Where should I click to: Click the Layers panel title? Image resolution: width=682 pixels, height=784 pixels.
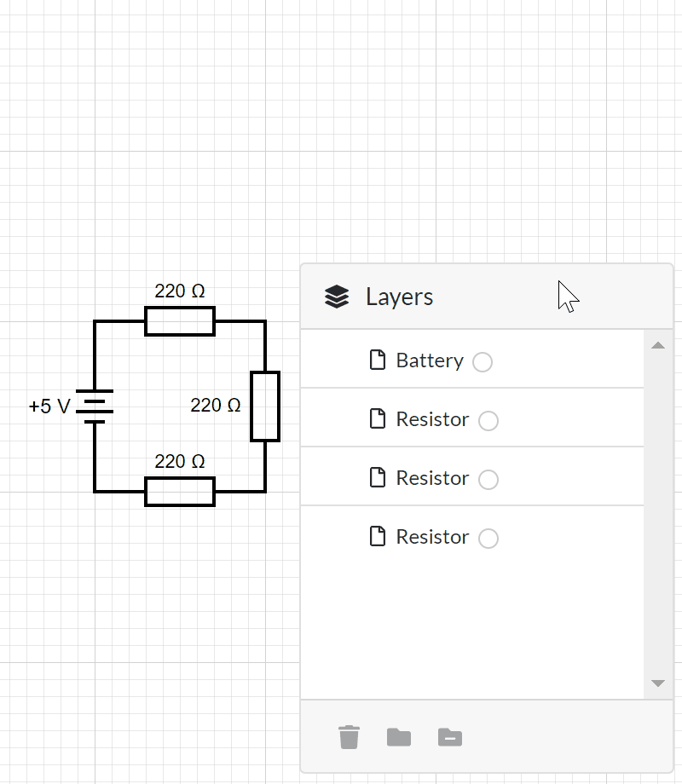399,297
